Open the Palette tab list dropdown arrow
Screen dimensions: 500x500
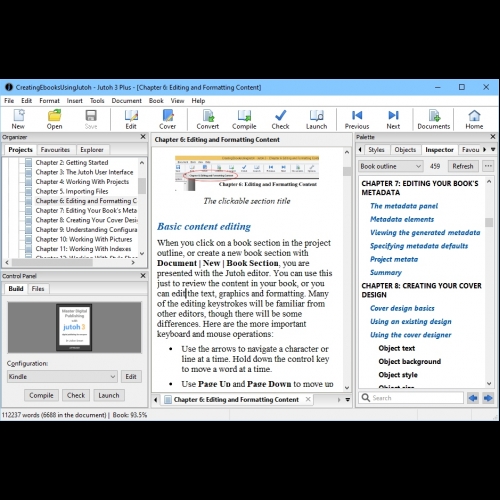tap(493, 150)
